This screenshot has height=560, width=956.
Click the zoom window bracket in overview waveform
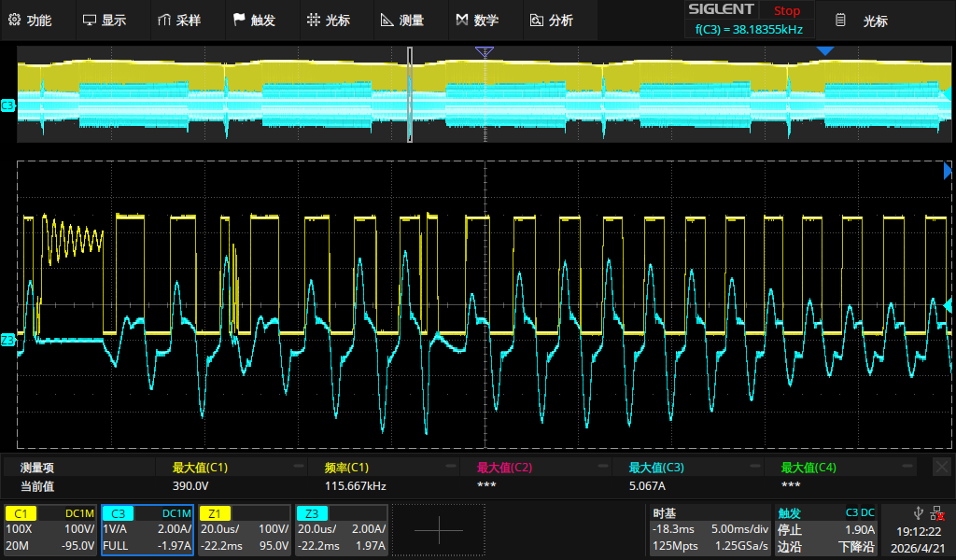pos(410,94)
